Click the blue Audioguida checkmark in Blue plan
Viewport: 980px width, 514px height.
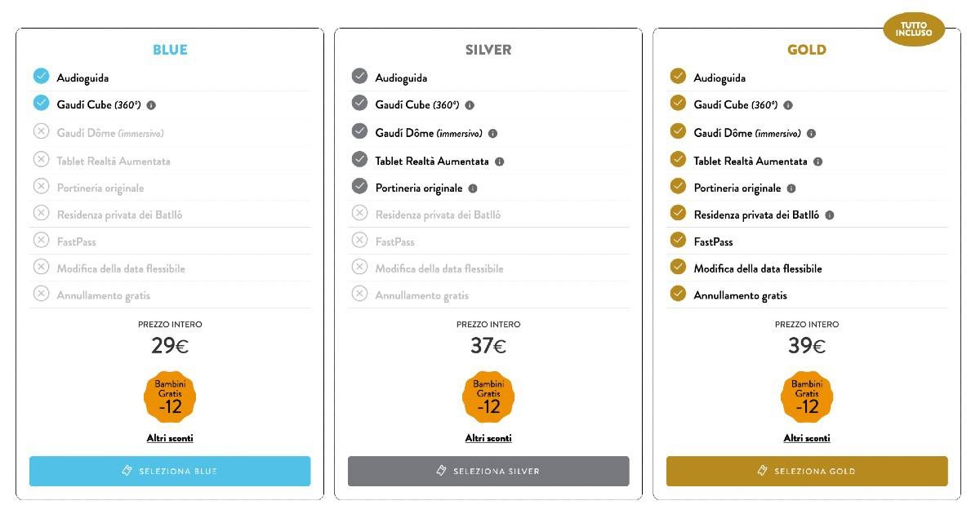[41, 76]
